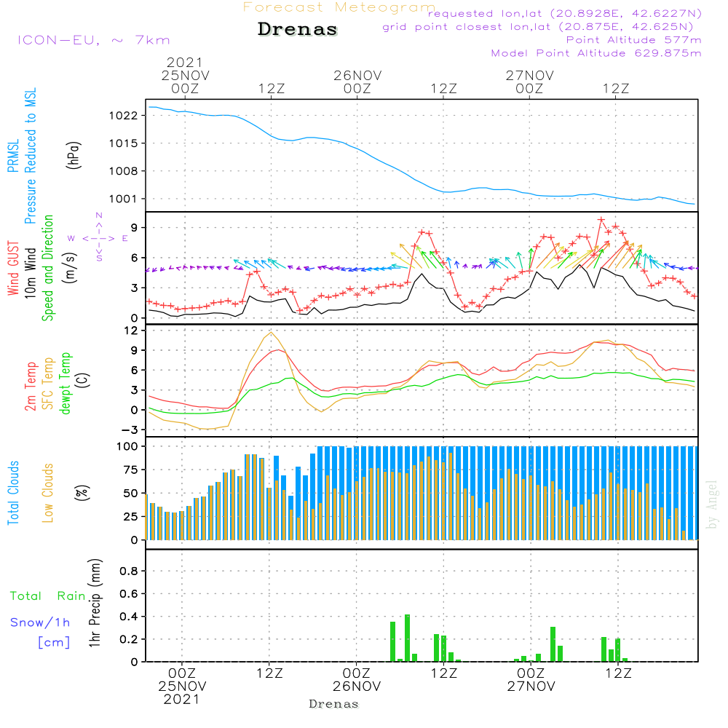Click the Forecast Meteogram heading
The width and height of the screenshot is (728, 728).
339,7
